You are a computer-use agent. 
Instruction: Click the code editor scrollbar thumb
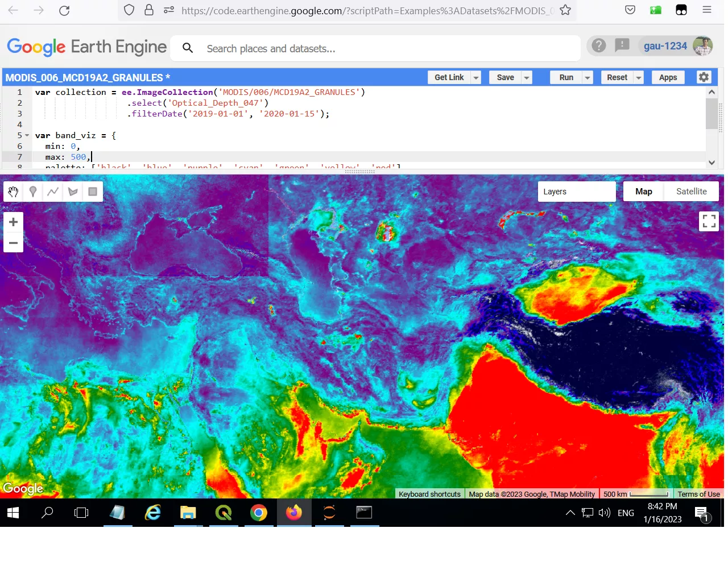(712, 114)
